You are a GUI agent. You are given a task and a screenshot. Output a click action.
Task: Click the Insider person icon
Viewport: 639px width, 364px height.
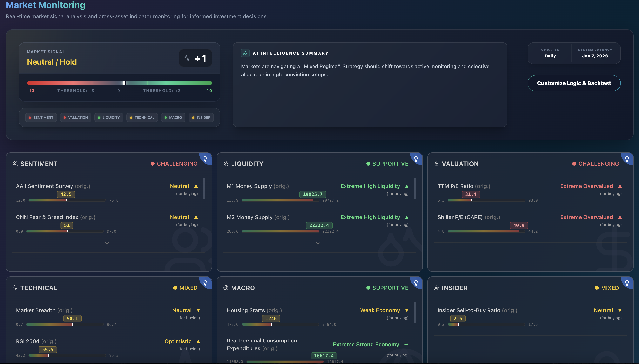tap(436, 288)
